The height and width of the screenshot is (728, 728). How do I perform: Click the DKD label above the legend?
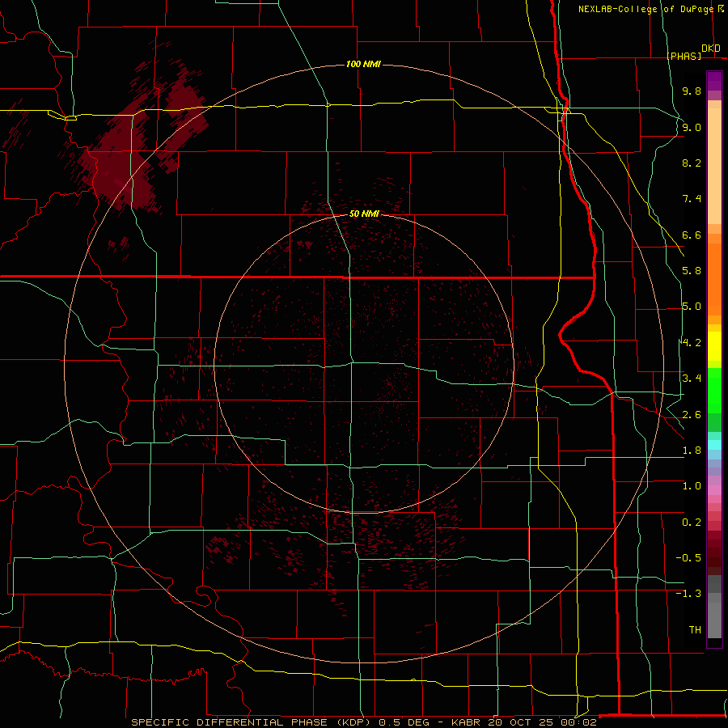tap(711, 49)
